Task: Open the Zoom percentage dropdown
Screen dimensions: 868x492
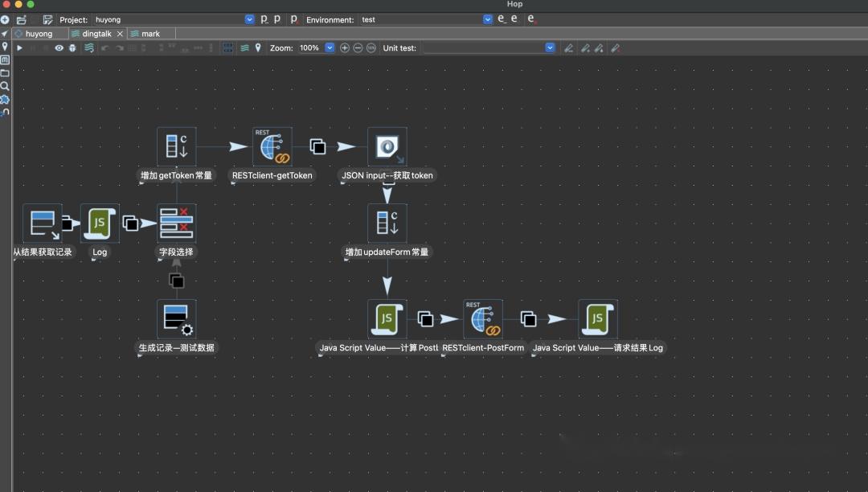Action: tap(330, 48)
